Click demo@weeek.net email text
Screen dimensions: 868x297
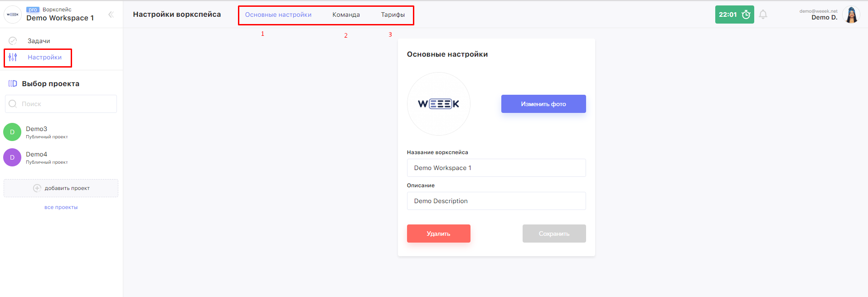pyautogui.click(x=818, y=11)
